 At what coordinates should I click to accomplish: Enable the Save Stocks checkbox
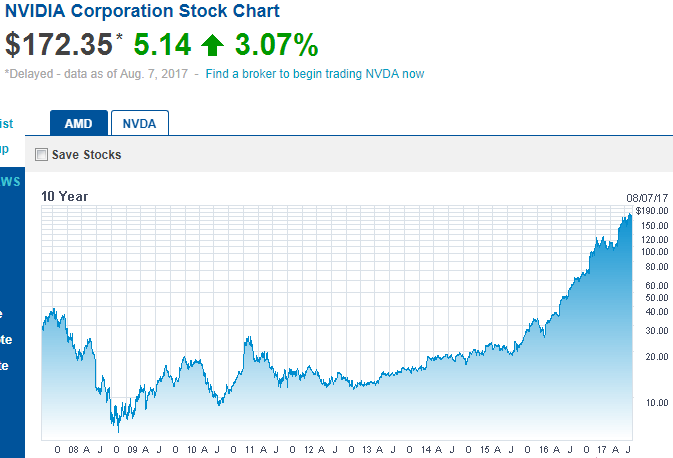pos(41,155)
